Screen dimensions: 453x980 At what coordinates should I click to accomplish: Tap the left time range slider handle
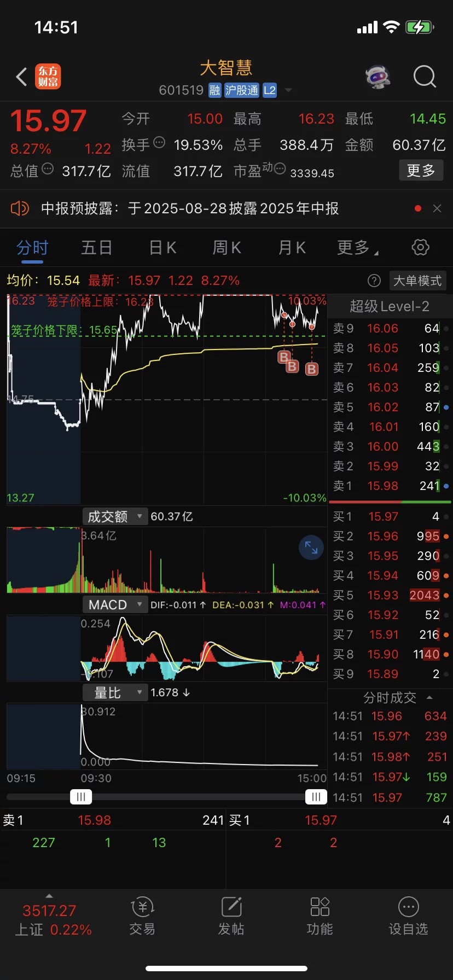[81, 797]
